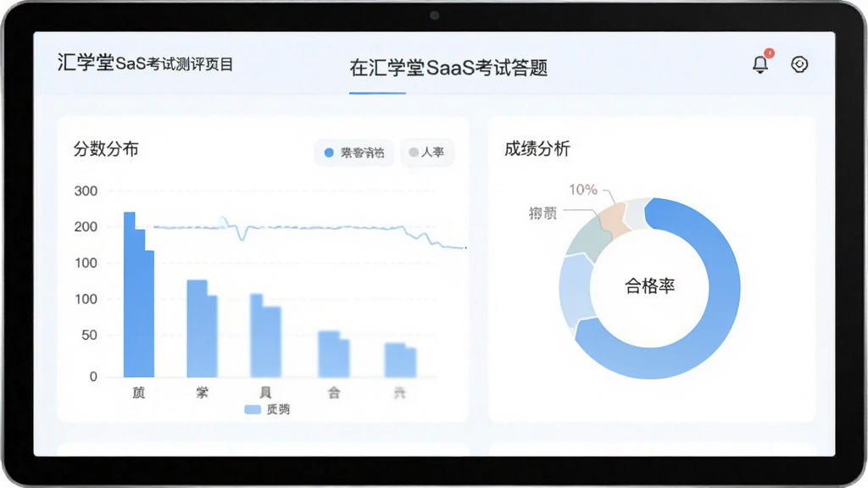Click the second bar group 掌
This screenshot has height=488, width=868.
coord(202,329)
